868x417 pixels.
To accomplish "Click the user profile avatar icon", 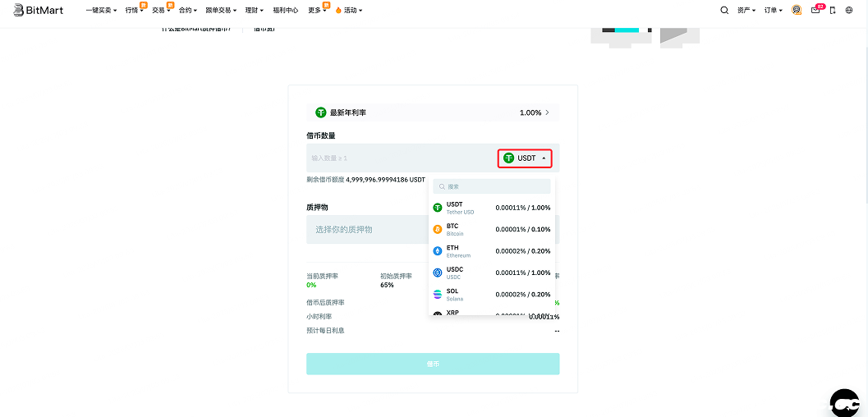I will point(797,11).
